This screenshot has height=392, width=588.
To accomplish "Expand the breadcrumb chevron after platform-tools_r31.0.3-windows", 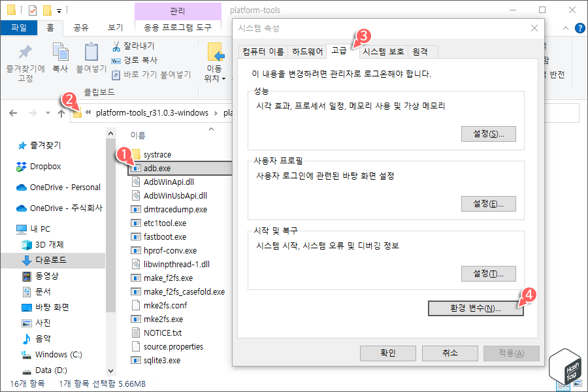I will coord(216,113).
